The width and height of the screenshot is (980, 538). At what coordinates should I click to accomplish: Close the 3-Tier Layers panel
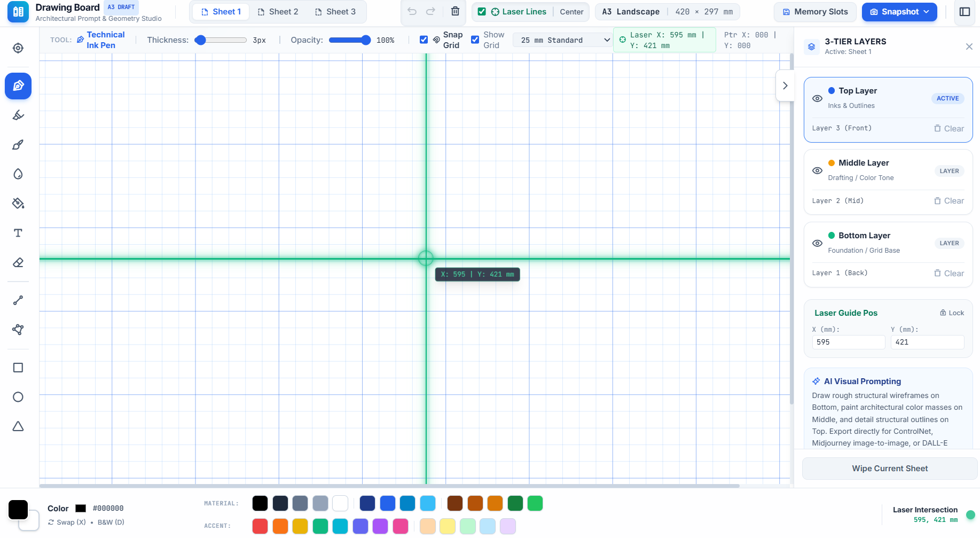(x=969, y=46)
